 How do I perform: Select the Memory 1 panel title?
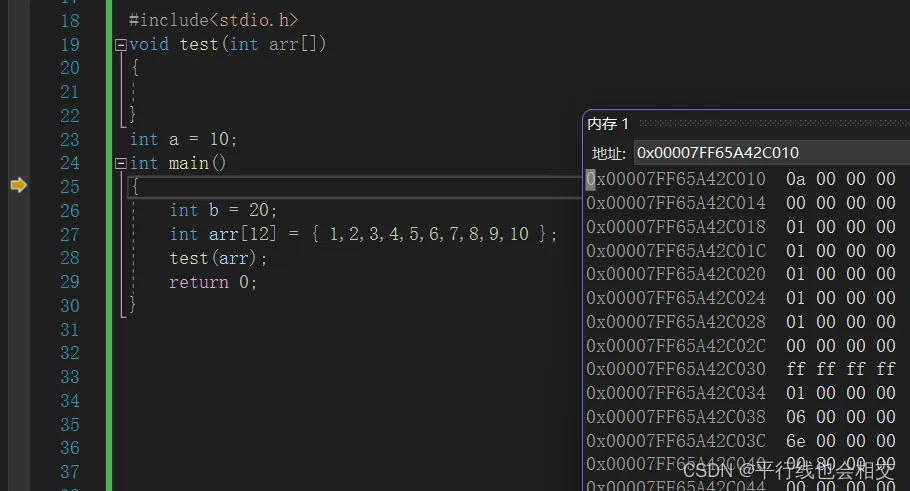tap(608, 124)
